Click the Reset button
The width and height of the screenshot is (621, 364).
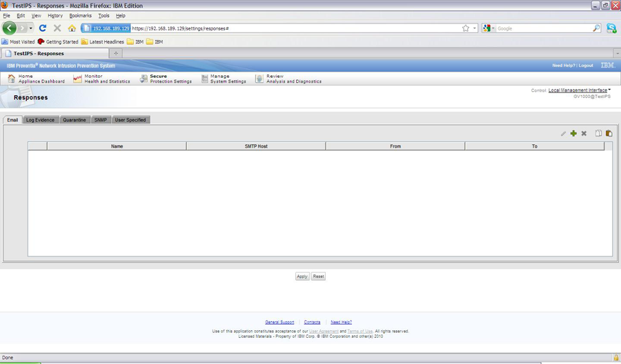click(318, 276)
